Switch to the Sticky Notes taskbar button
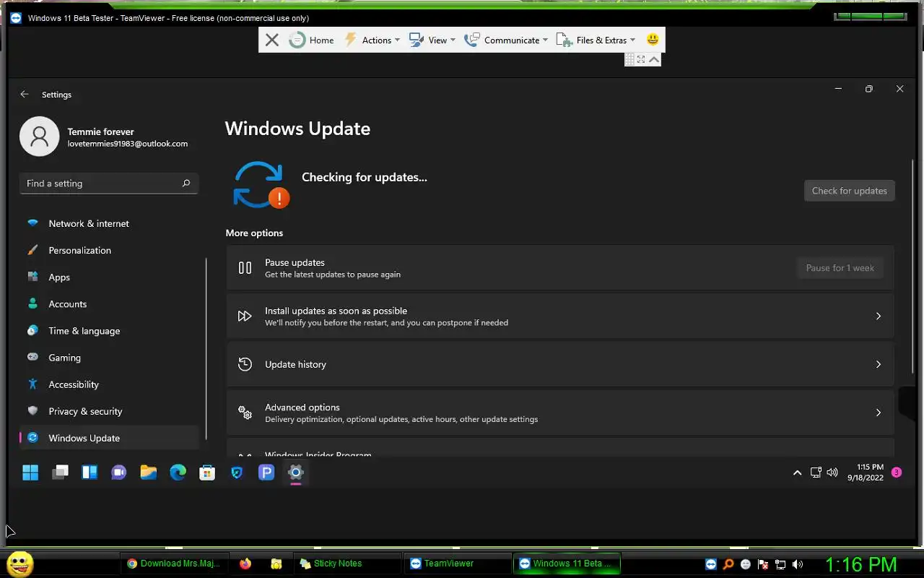This screenshot has width=924, height=578. pyautogui.click(x=349, y=564)
